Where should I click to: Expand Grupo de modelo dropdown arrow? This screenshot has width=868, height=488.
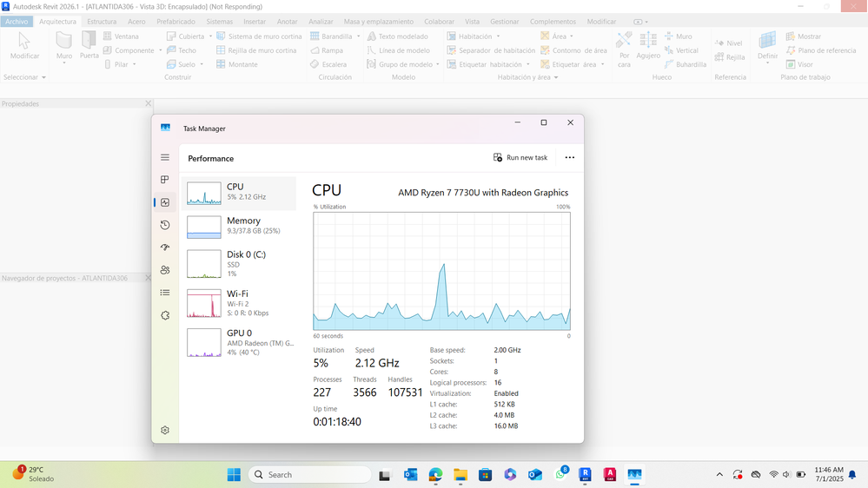(437, 64)
